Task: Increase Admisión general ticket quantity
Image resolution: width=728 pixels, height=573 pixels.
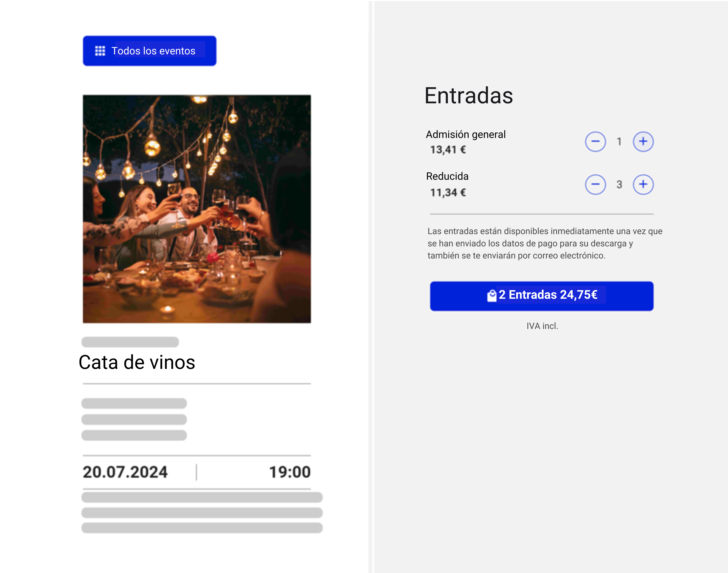Action: coord(643,142)
